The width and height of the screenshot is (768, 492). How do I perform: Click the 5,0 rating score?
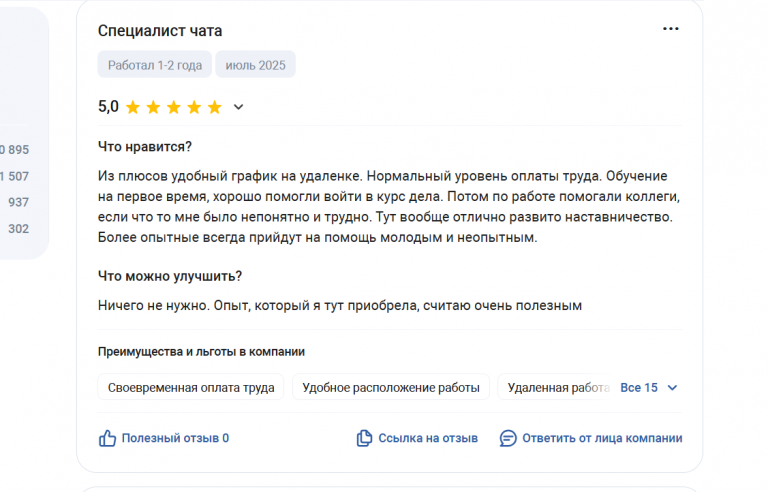click(108, 106)
